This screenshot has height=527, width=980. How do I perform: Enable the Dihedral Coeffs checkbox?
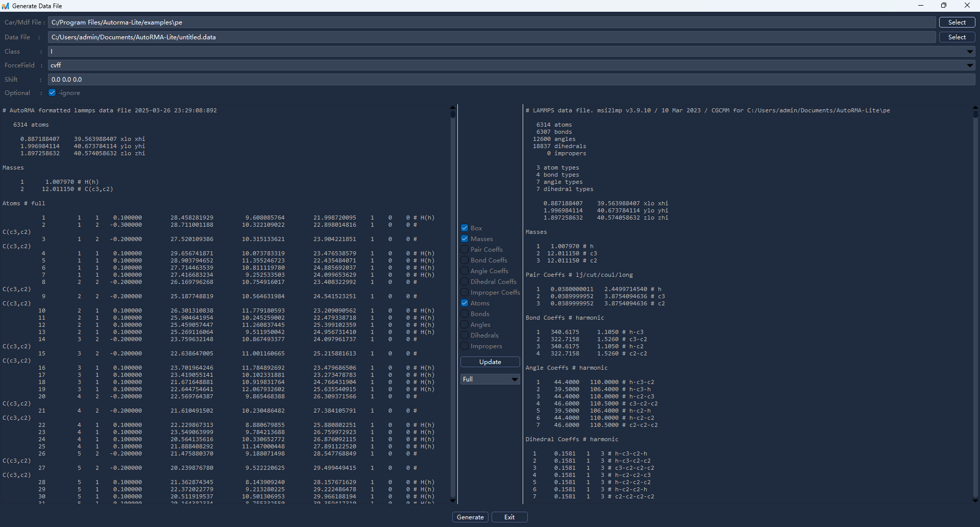464,281
